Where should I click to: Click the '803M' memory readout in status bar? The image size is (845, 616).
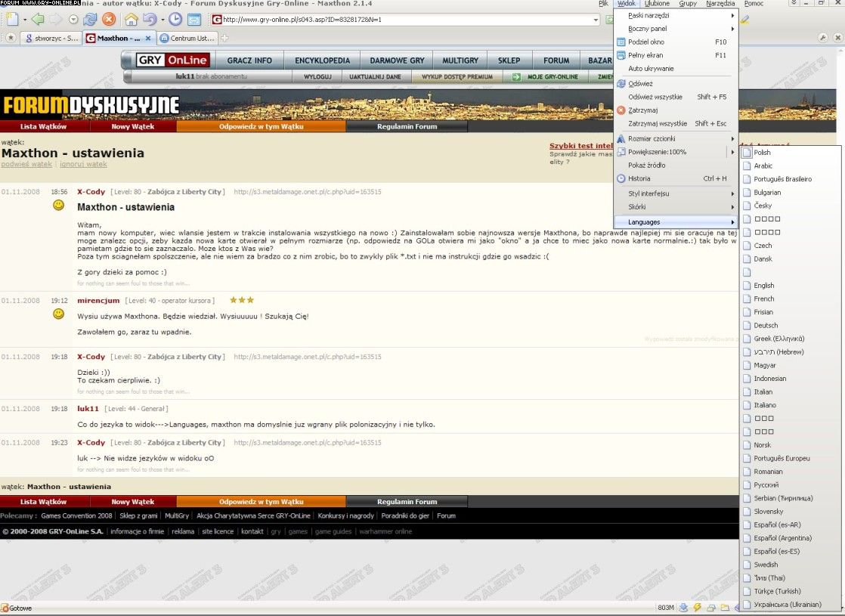pos(666,608)
